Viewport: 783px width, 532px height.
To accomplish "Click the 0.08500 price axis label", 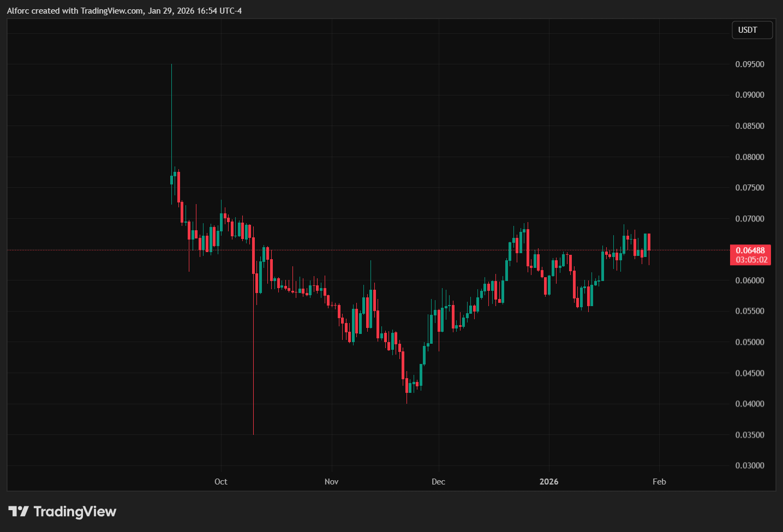I will (x=750, y=126).
